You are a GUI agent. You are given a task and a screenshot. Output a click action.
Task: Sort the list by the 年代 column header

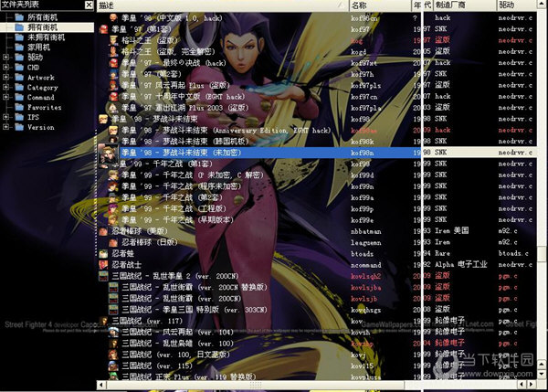[423, 5]
